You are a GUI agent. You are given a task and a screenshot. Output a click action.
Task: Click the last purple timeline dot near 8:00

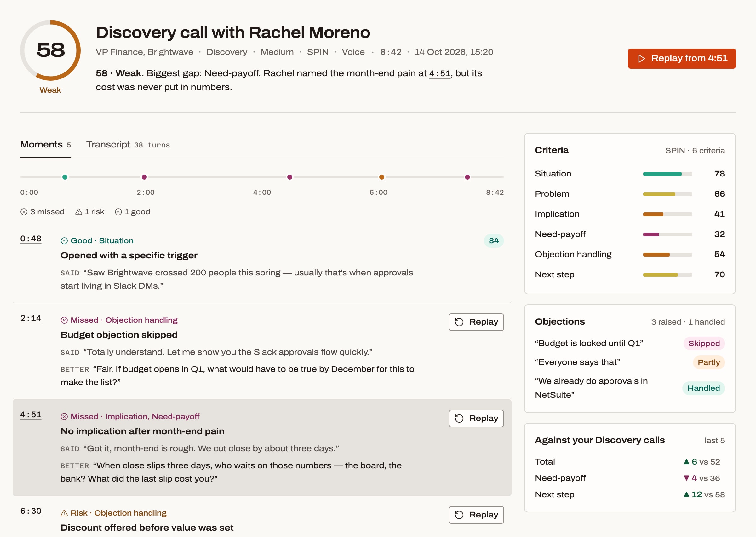point(467,177)
